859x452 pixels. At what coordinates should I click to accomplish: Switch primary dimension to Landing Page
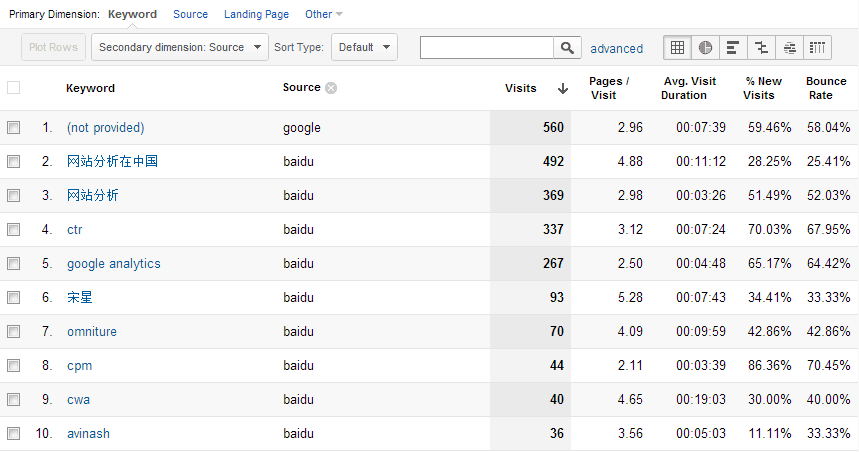point(256,14)
